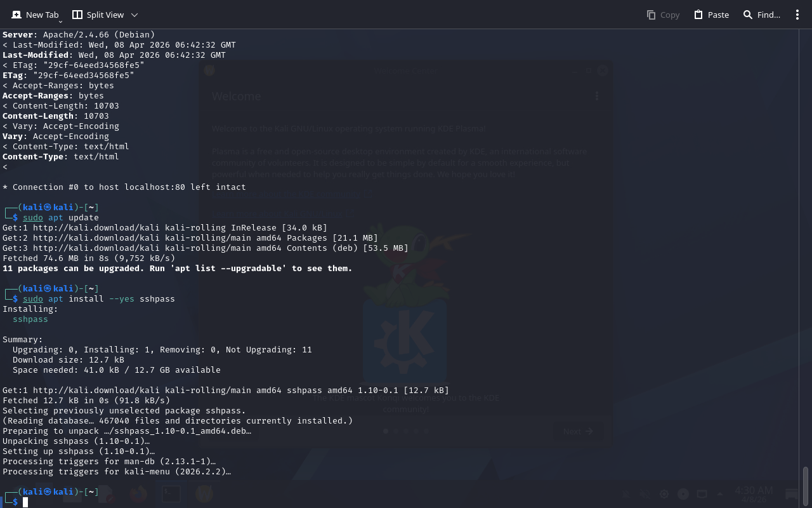Click the terminal icon in the taskbar
Screen dimensions: 812x508
[171, 494]
